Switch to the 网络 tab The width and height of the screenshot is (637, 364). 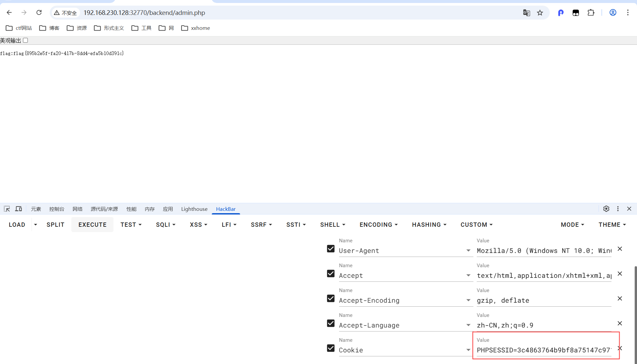(x=77, y=209)
